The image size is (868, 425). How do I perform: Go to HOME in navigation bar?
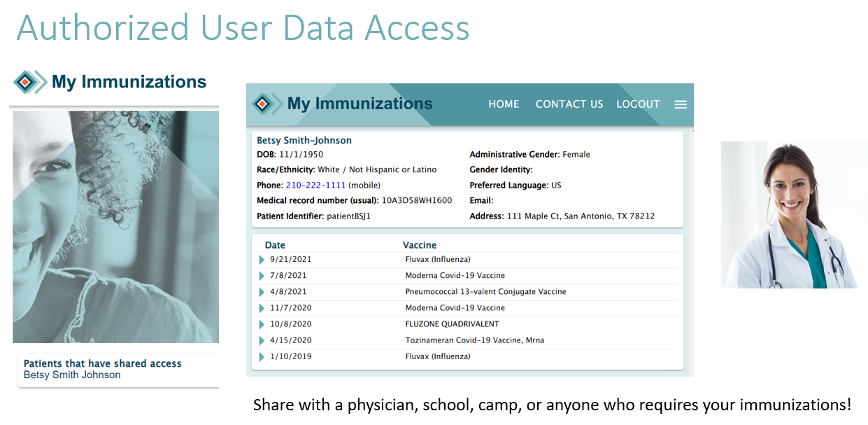(504, 104)
